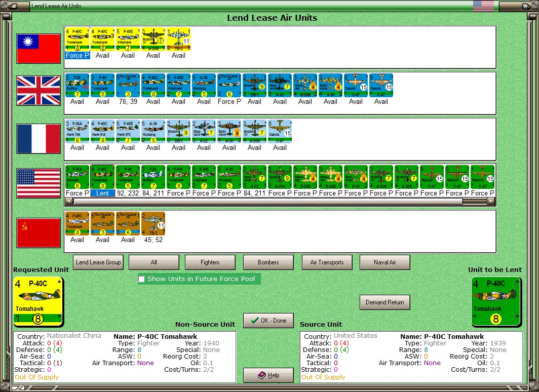Show Air Transports units
539x392 pixels.
coord(327,262)
